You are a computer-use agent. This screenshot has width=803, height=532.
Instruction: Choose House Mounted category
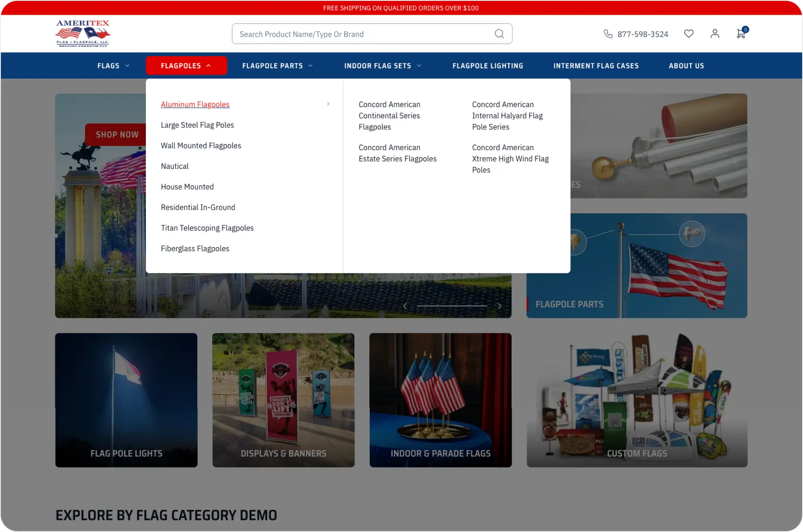coord(187,187)
